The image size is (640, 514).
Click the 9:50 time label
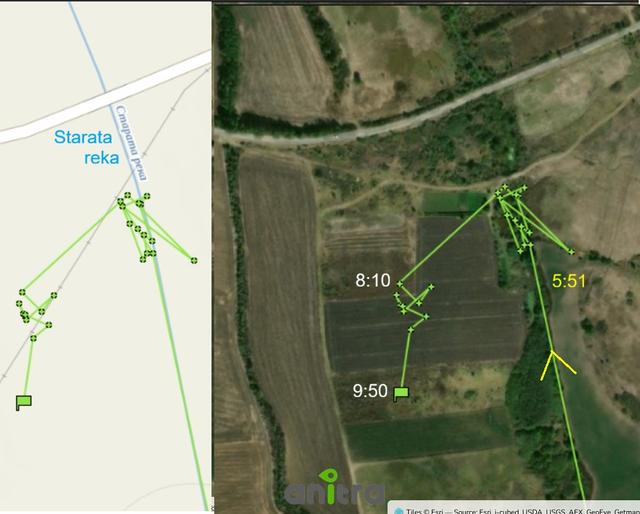click(370, 391)
